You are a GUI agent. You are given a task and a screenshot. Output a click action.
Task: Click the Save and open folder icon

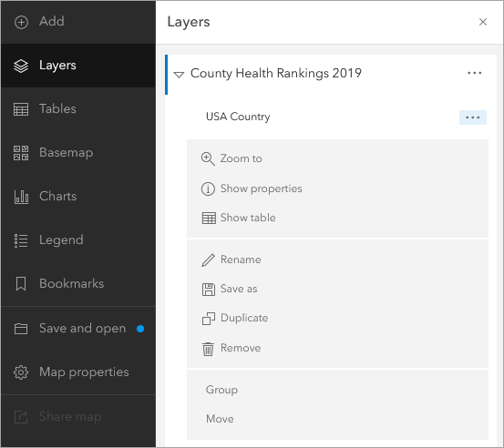point(21,329)
